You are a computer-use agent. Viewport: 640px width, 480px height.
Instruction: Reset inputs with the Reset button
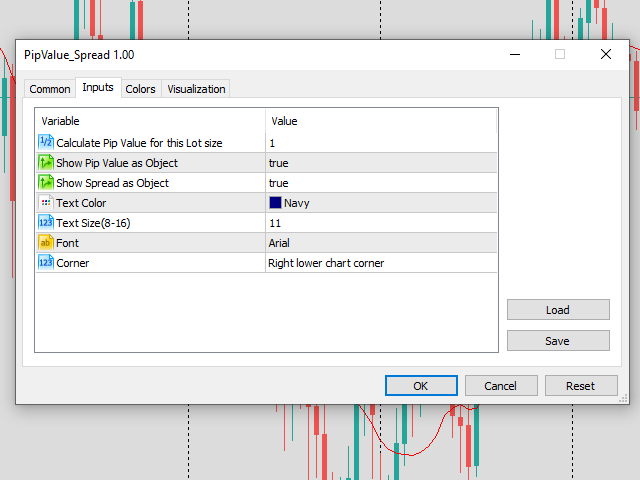point(581,386)
